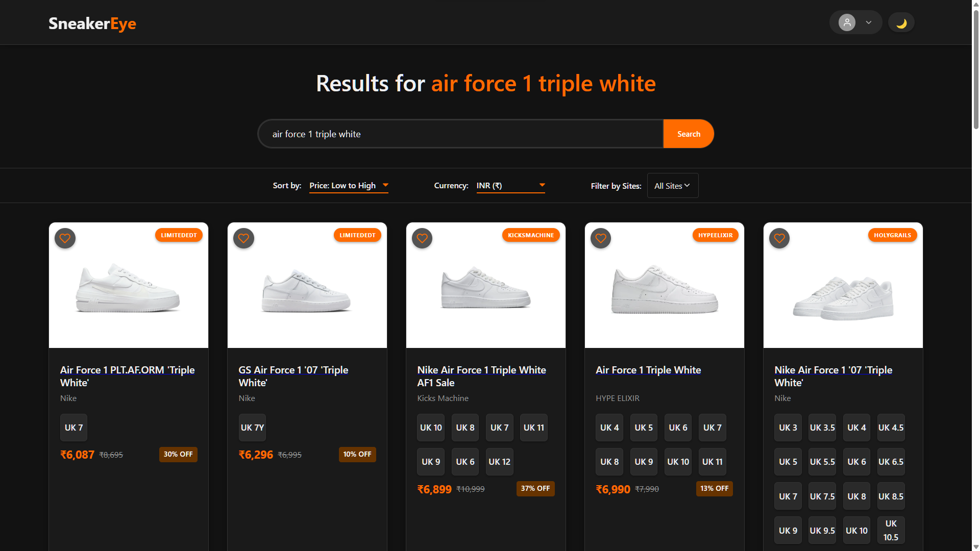Screen dimensions: 980x551
Task: Select size UK 7Y on GS Air Force 1
Action: click(x=252, y=428)
